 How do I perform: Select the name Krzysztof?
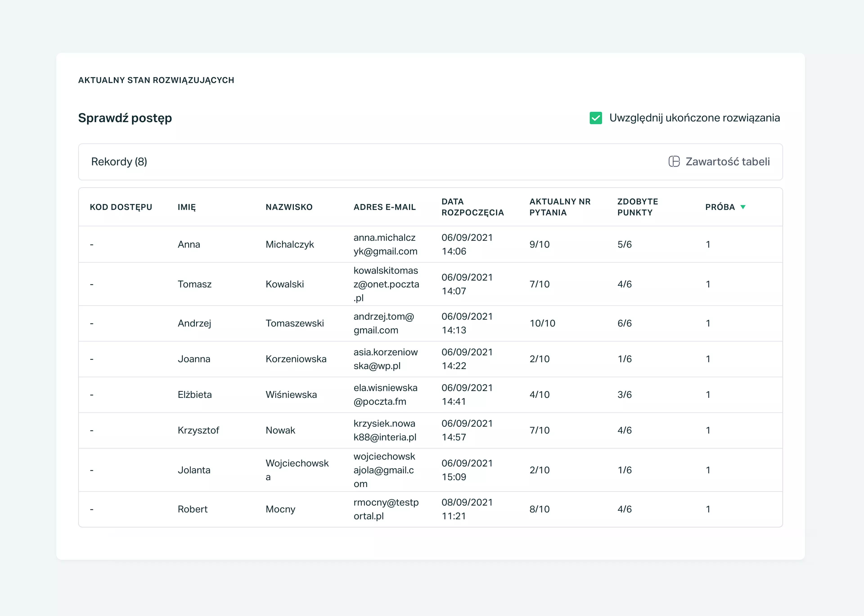pos(198,430)
